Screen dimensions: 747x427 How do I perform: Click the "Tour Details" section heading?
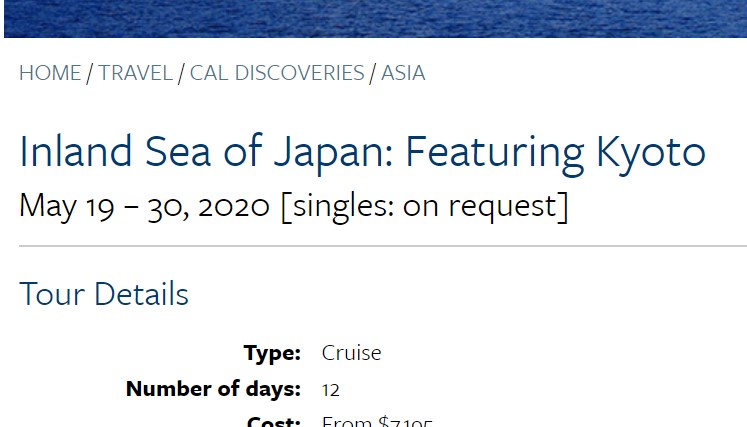(x=104, y=294)
